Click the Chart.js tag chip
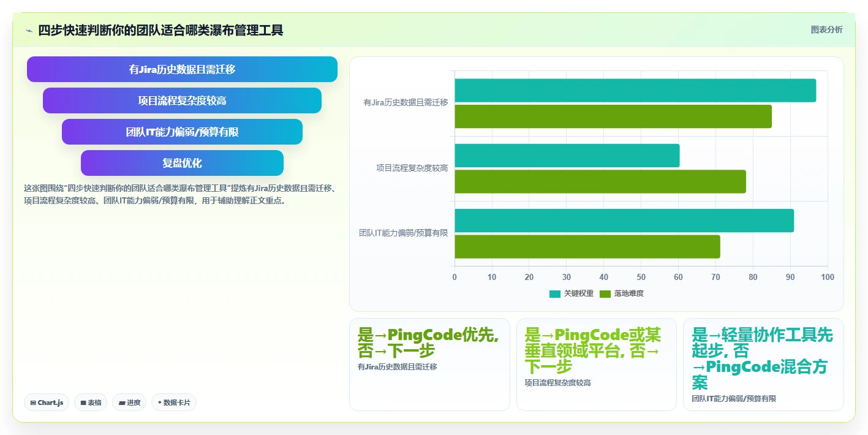868x435 pixels. click(47, 403)
